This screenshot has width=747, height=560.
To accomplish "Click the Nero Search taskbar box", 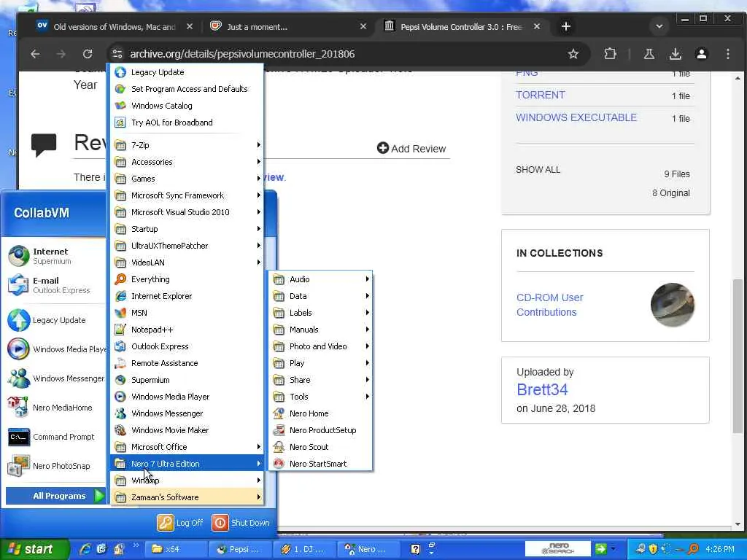I will coord(558,548).
